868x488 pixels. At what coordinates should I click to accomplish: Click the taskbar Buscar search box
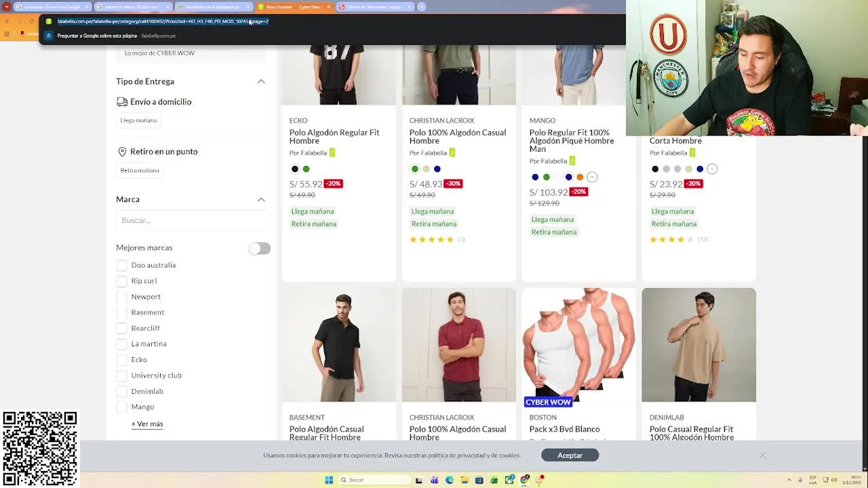click(x=375, y=480)
